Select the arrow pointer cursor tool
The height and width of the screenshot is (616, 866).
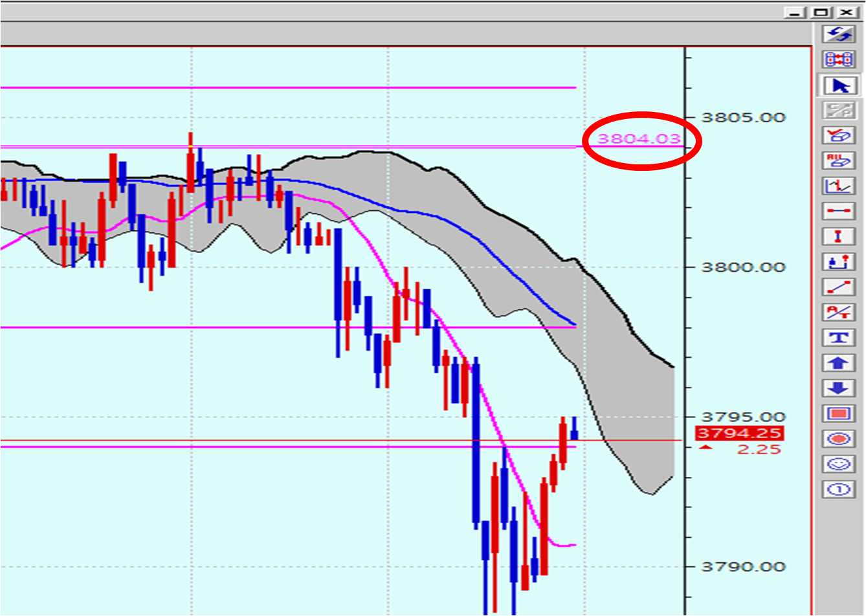click(839, 85)
